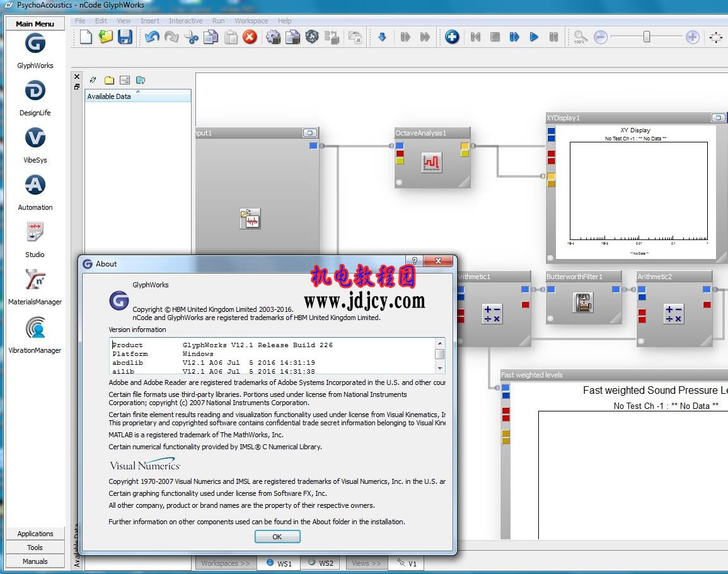Click the rewind-to-start playback button
This screenshot has height=574, width=728.
(475, 37)
